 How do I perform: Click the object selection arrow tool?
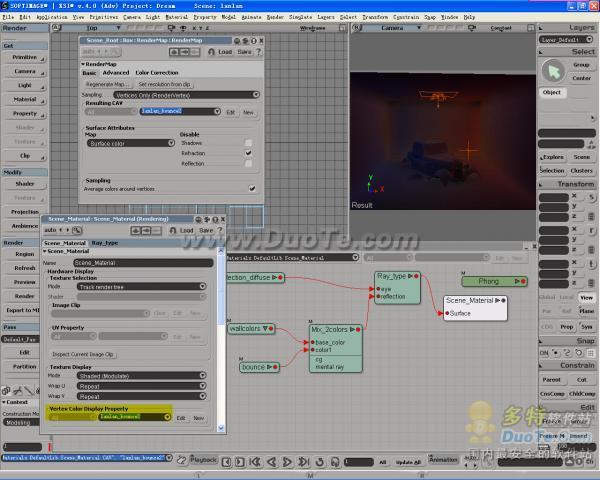pos(553,70)
